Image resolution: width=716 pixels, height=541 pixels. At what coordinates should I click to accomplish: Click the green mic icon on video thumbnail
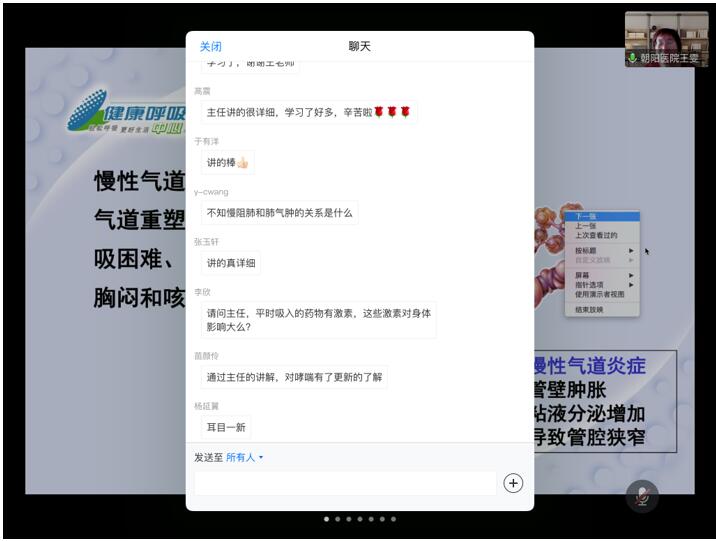pos(632,59)
